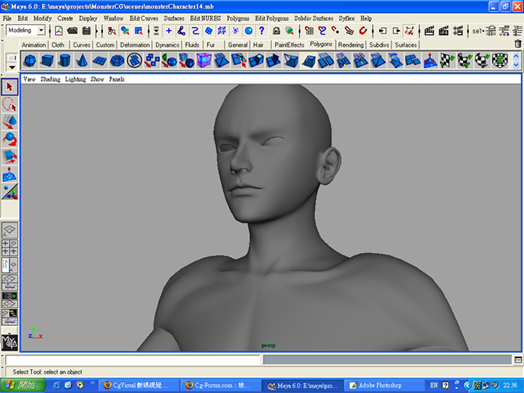Open the viewport Show menu
The width and height of the screenshot is (524, 393).
click(97, 79)
